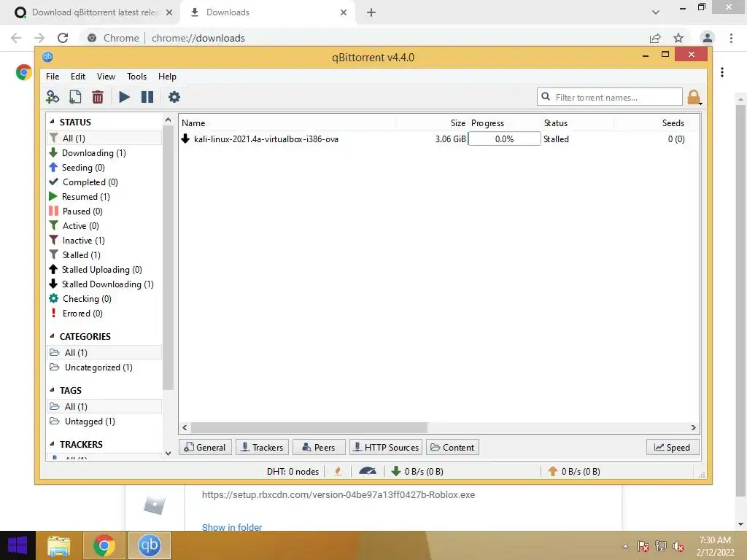Open the Tools menu
747x560 pixels.
coord(136,76)
